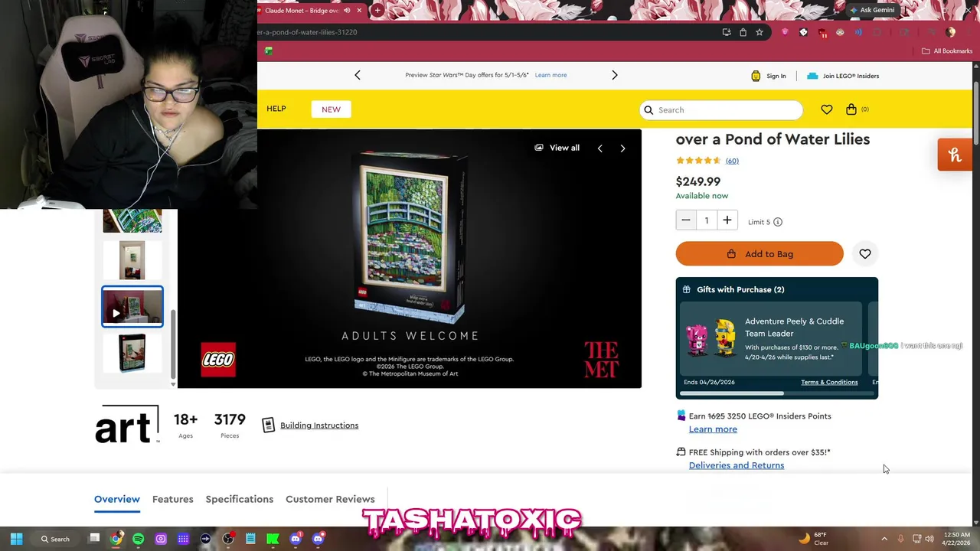Image resolution: width=980 pixels, height=551 pixels.
Task: Show next promo banner message
Action: (614, 75)
